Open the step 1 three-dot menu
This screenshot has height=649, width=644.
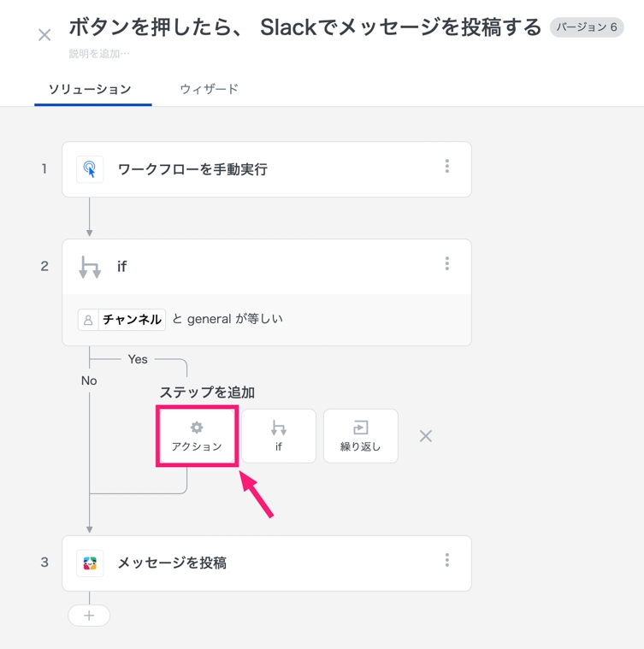446,167
